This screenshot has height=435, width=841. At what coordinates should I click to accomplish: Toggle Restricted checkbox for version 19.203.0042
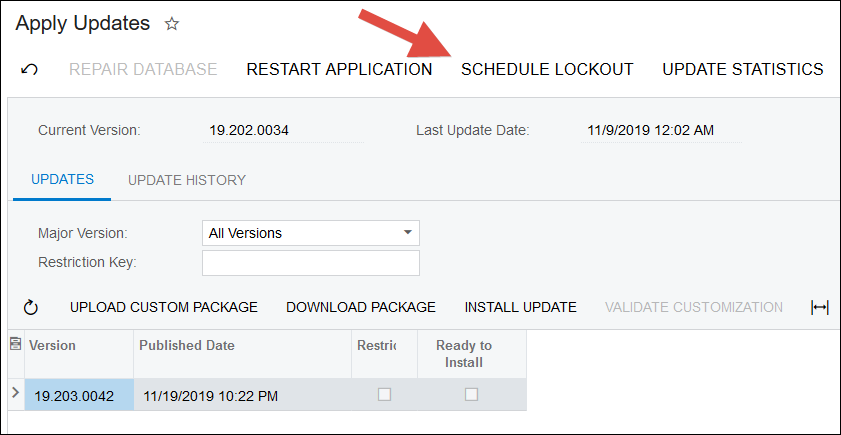click(x=384, y=395)
